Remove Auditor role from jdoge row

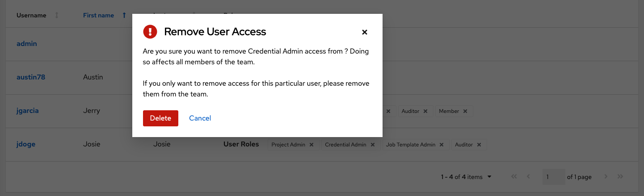coord(479,145)
